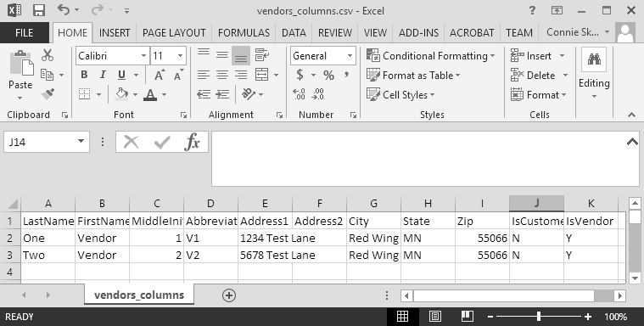Open the Help question mark icon
Image resolution: width=644 pixels, height=326 pixels.
click(x=532, y=10)
